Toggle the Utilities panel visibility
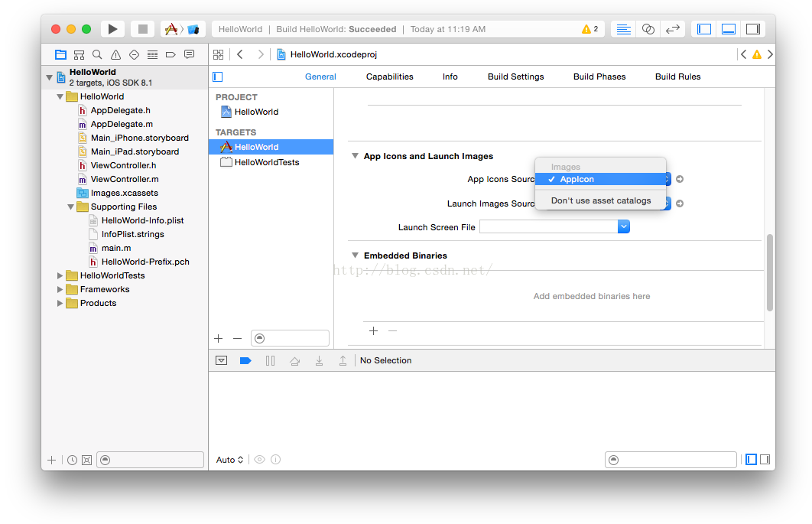The height and width of the screenshot is (524, 812). coord(753,29)
